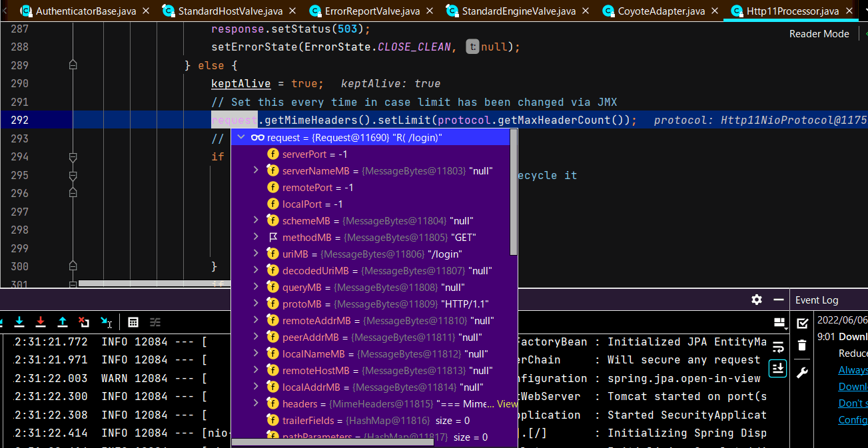Toggle code folding marker at line 294
The height and width of the screenshot is (448, 868).
pos(73,157)
